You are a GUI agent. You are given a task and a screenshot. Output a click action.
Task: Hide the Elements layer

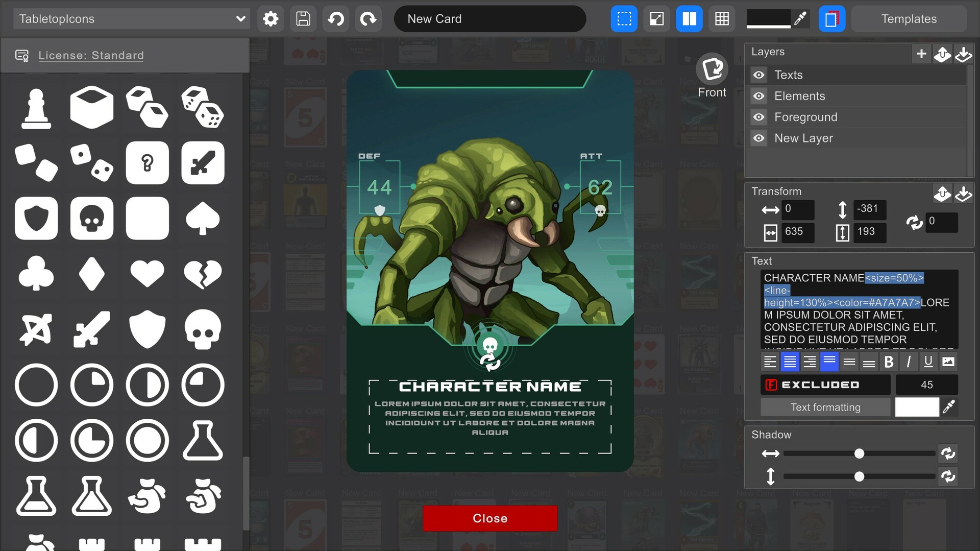(759, 96)
